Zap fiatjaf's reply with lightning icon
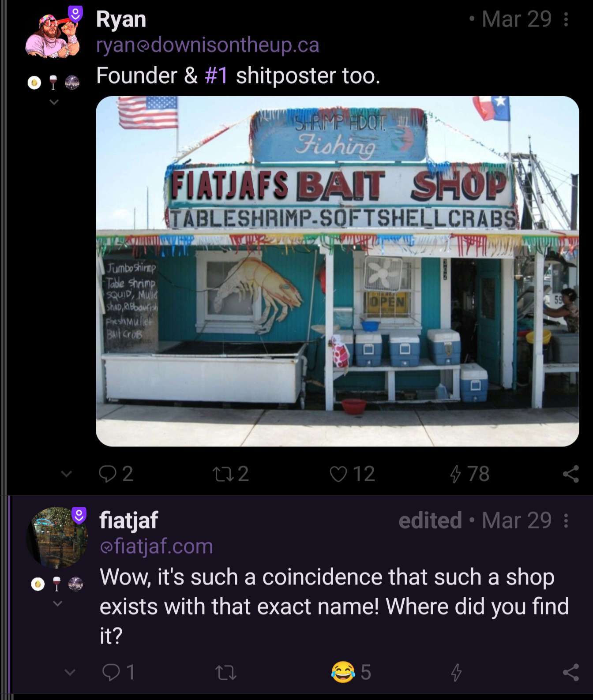The height and width of the screenshot is (700, 593). coord(456,673)
